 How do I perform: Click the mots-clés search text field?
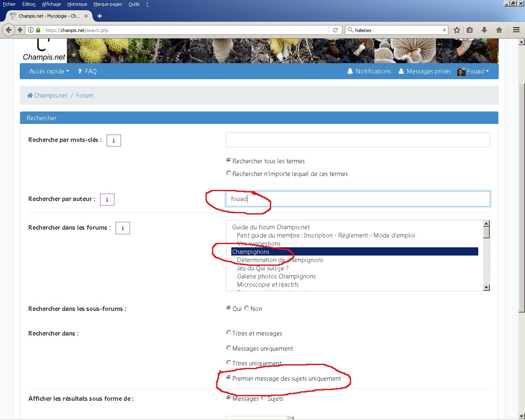[358, 140]
